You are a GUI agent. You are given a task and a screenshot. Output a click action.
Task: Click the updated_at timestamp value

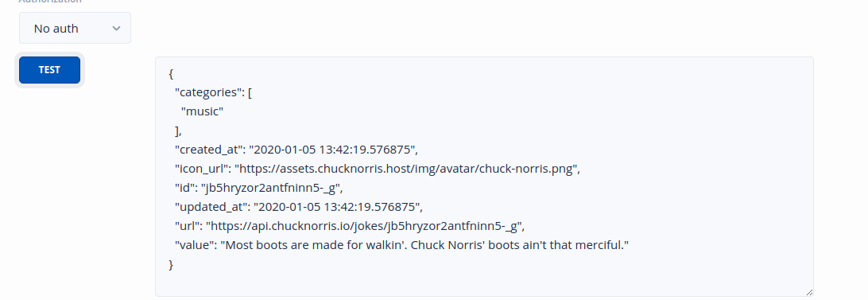click(336, 207)
